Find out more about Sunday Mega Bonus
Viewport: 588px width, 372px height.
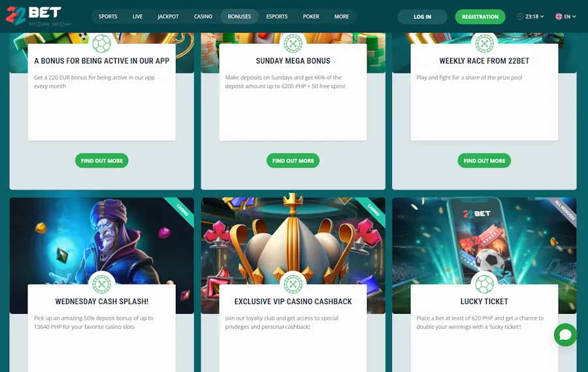point(293,161)
